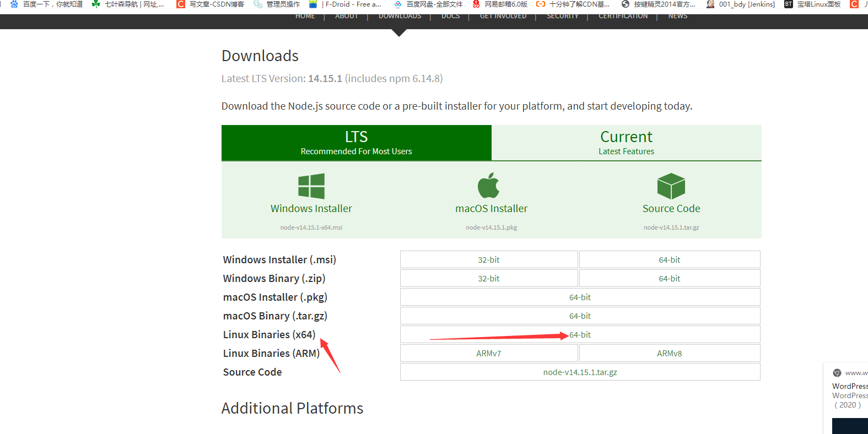Click the macOS Binary (.tar.gz) row label

tap(275, 316)
